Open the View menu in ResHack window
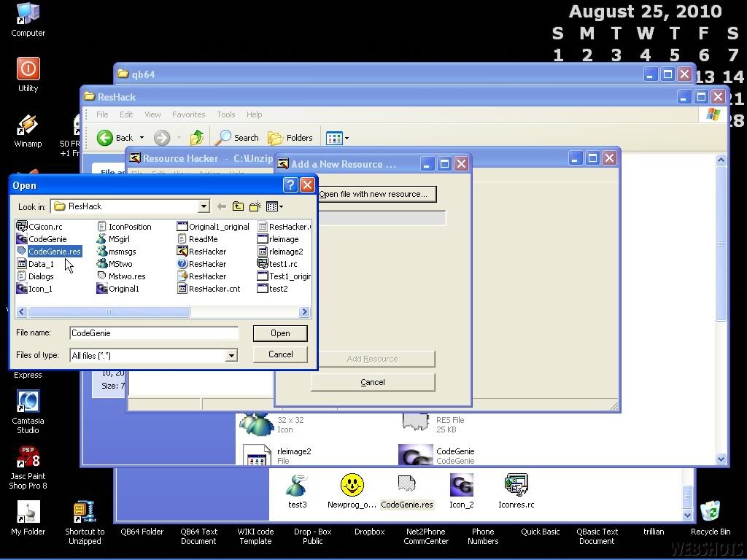Viewport: 747px width, 560px height. [x=152, y=114]
